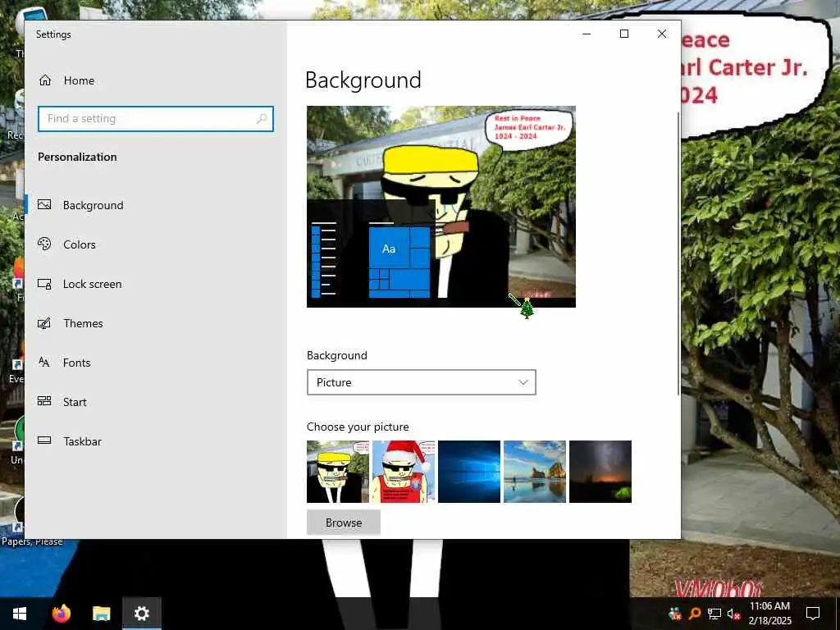Click the orange magnifier tray icon
Viewport: 840px width, 630px height.
click(x=695, y=614)
